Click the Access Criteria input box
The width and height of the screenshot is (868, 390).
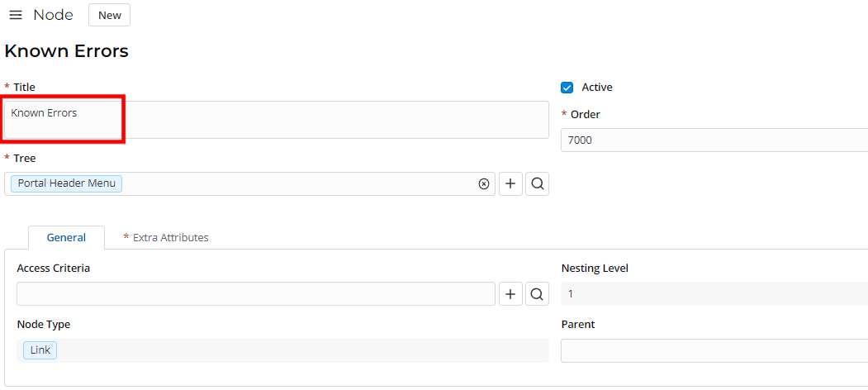tap(255, 294)
